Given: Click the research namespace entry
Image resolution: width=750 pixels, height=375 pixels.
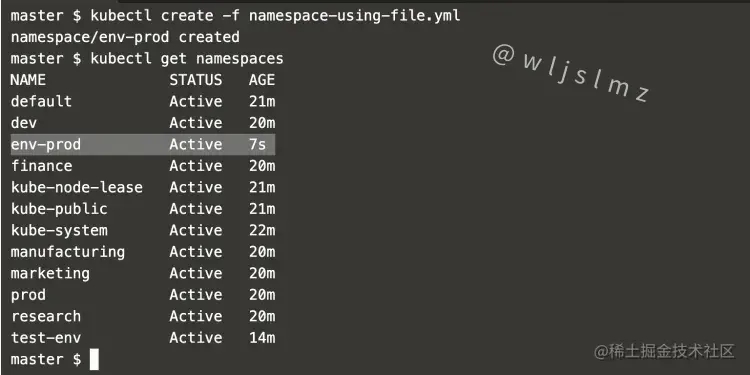Looking at the screenshot, I should point(46,316).
